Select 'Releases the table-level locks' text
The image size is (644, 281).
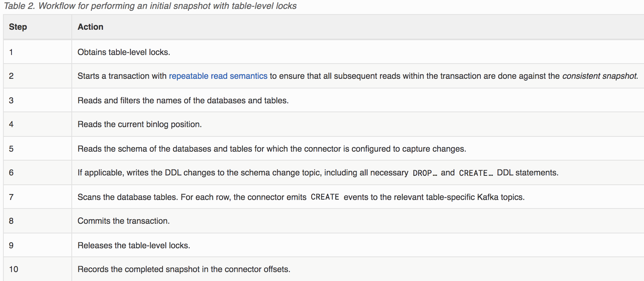point(133,245)
